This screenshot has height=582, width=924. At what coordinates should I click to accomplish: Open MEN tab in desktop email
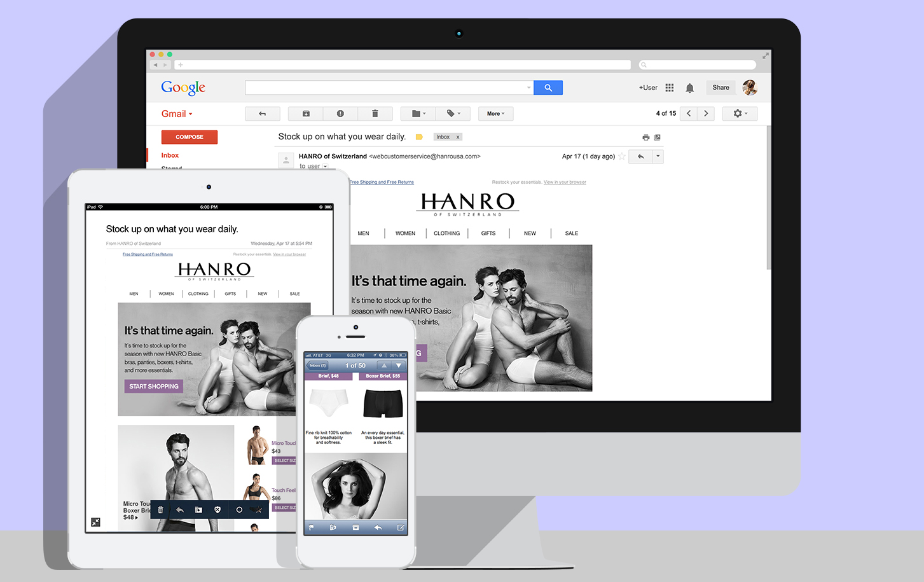(363, 233)
